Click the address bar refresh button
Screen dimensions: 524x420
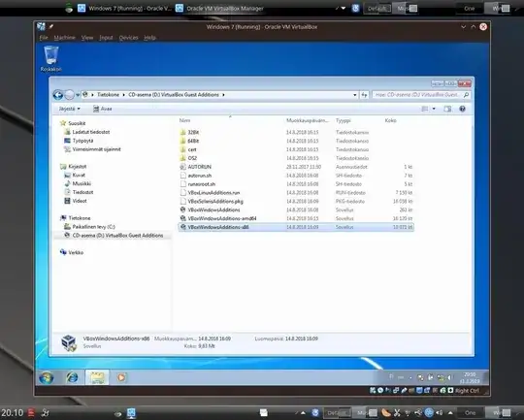364,95
